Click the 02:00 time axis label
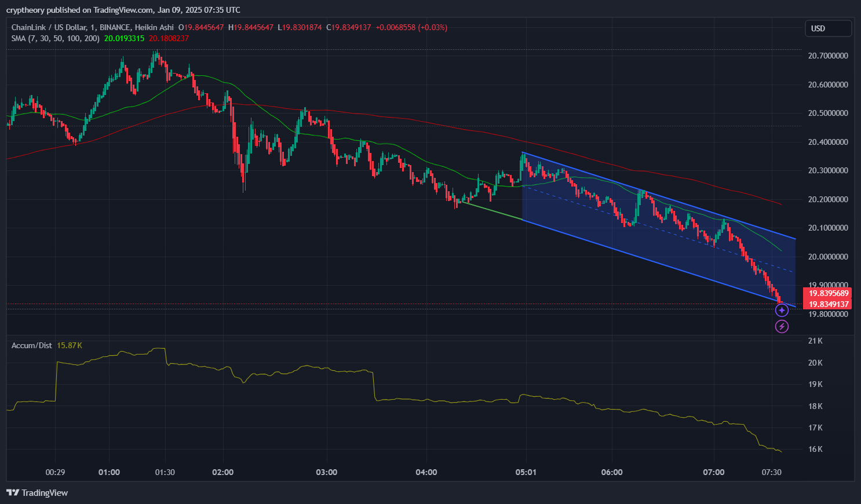The width and height of the screenshot is (861, 504). pos(223,472)
